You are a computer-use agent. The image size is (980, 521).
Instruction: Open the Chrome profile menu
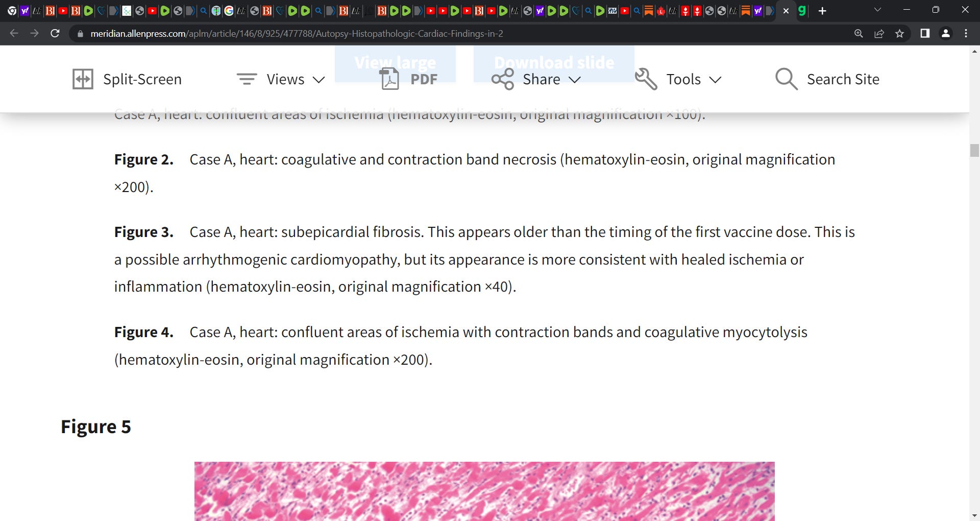[x=945, y=33]
